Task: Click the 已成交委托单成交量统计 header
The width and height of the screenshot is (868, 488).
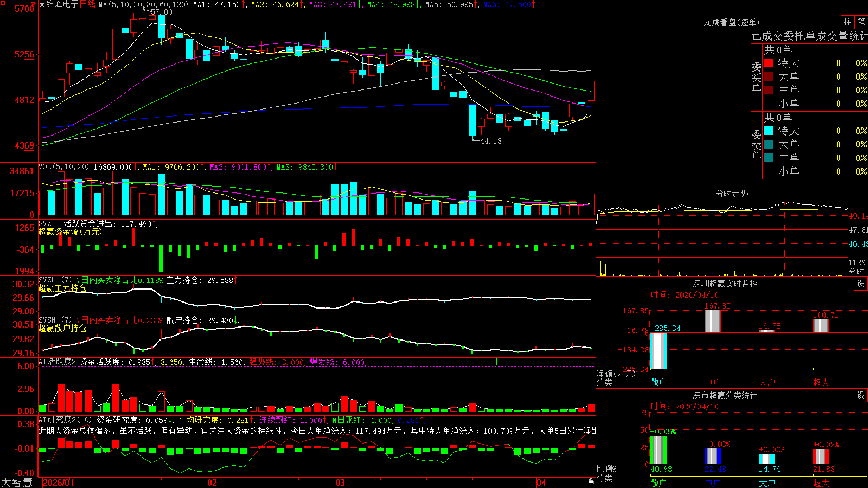Action: (x=809, y=36)
